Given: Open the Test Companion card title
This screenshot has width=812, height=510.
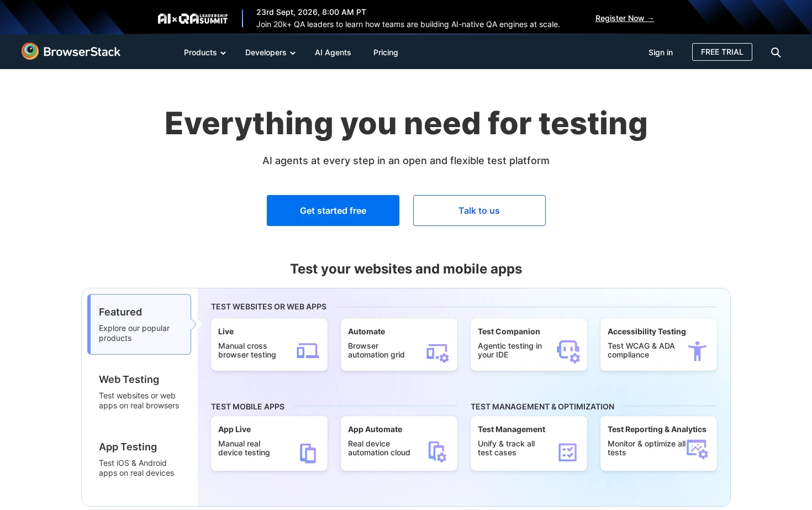Looking at the screenshot, I should 509,332.
